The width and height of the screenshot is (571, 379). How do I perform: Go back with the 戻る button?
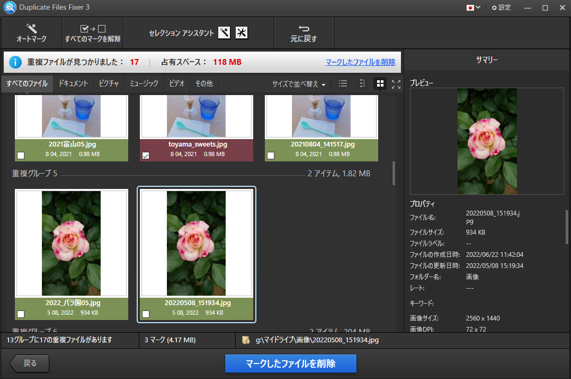point(30,363)
